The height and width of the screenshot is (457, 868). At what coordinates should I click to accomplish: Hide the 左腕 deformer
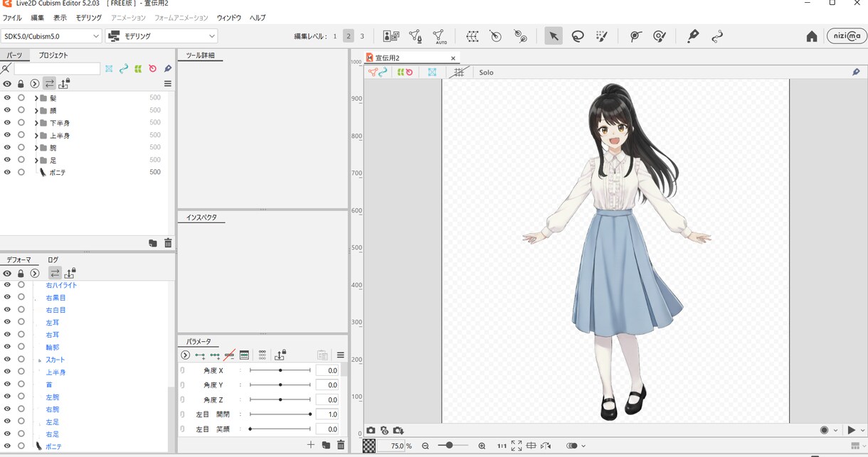[7, 397]
